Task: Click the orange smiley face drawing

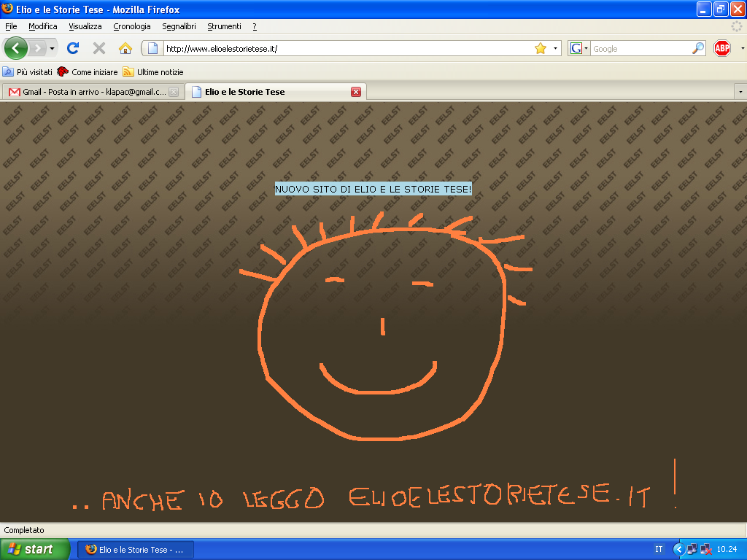Action: point(385,327)
